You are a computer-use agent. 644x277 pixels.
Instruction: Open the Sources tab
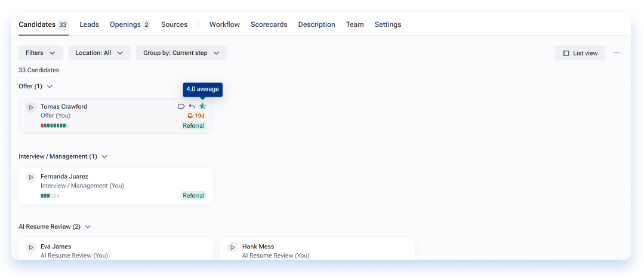coord(174,24)
